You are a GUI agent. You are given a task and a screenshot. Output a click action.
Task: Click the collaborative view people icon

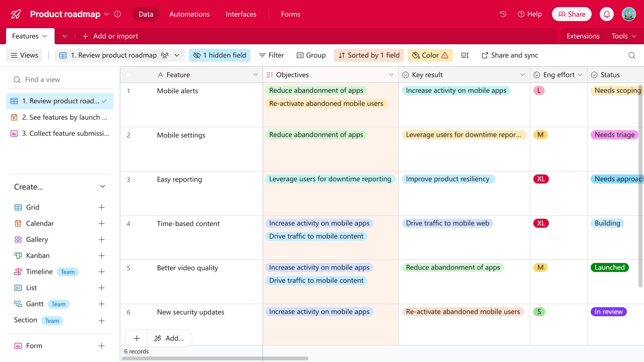click(x=165, y=55)
